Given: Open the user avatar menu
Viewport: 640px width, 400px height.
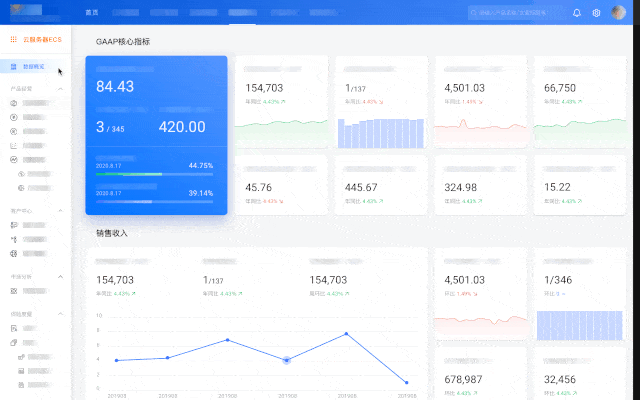Looking at the screenshot, I should coord(618,12).
